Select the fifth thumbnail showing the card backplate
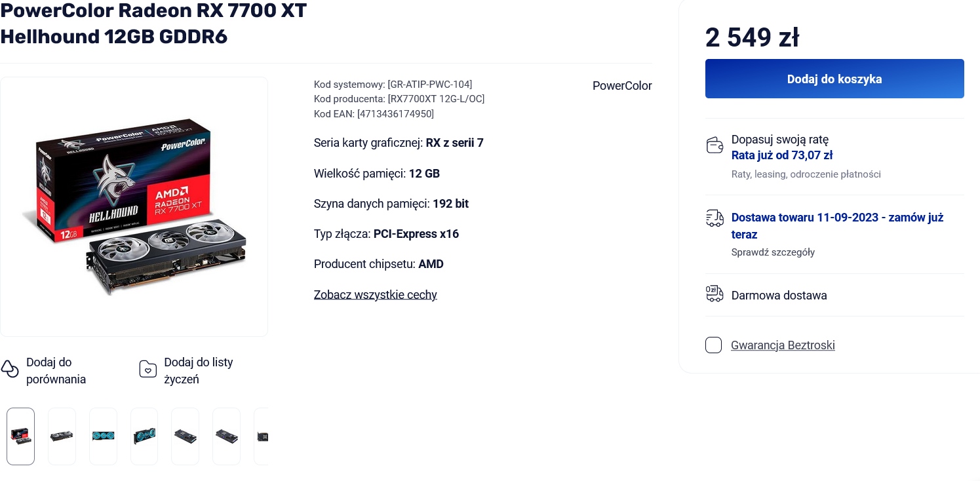Screen dimensions: 980x481 click(x=185, y=436)
